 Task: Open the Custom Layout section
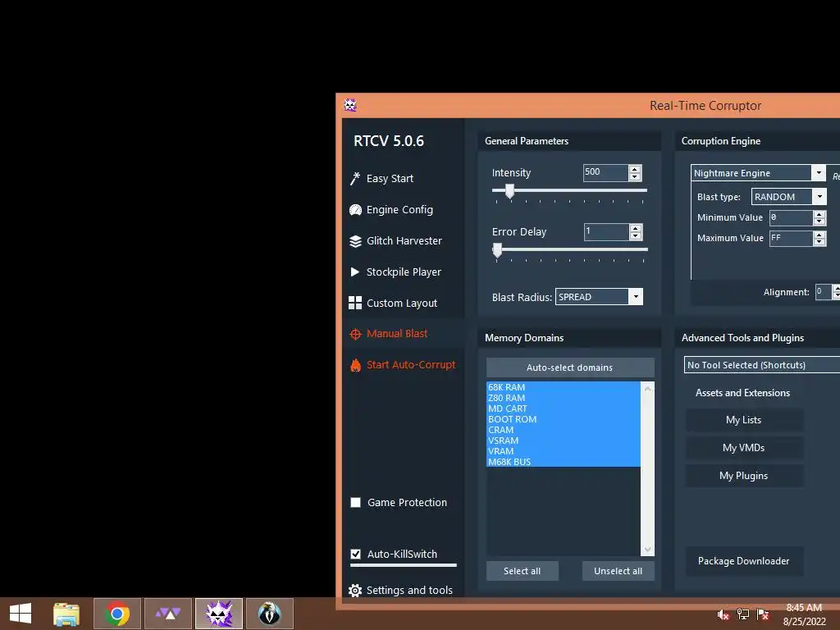coord(402,304)
